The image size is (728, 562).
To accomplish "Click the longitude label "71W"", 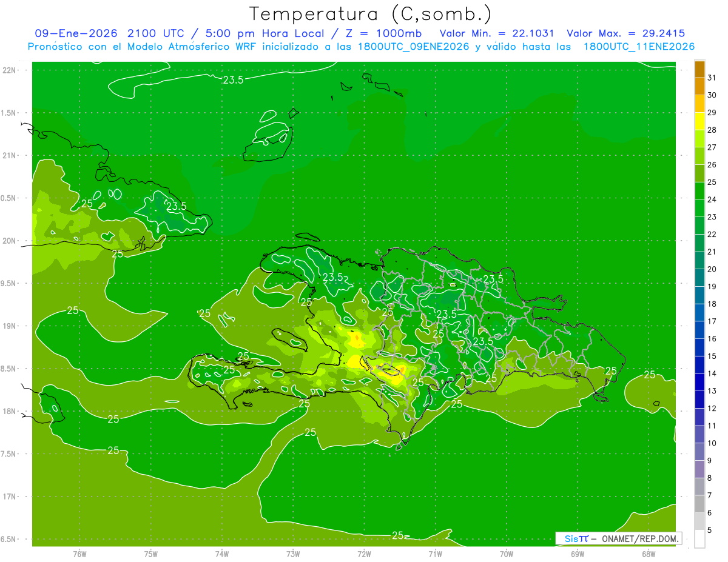I will coord(435,554).
